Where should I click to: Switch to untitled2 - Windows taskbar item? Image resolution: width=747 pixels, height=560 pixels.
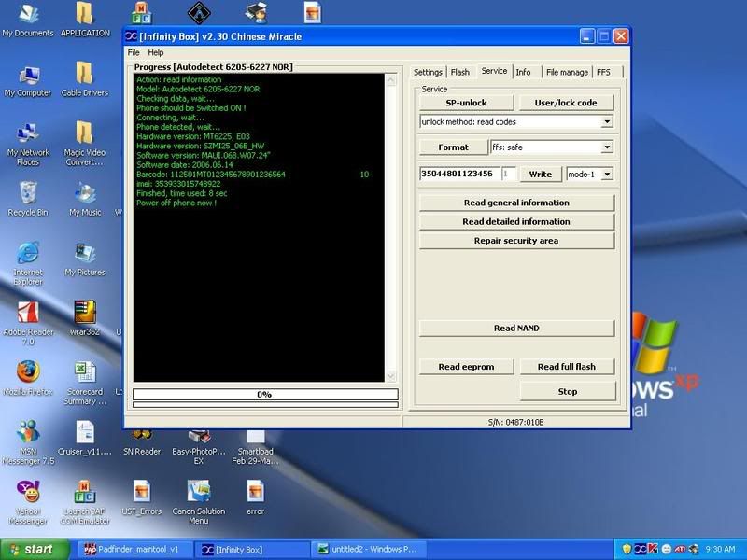pos(369,550)
